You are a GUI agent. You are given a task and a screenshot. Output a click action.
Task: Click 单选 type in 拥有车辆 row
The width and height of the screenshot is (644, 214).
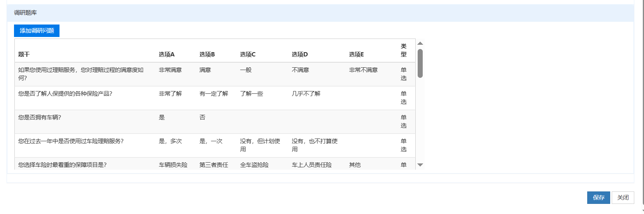click(404, 121)
